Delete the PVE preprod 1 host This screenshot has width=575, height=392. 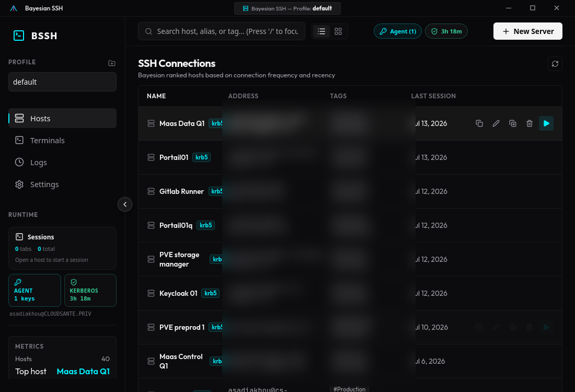pos(529,327)
